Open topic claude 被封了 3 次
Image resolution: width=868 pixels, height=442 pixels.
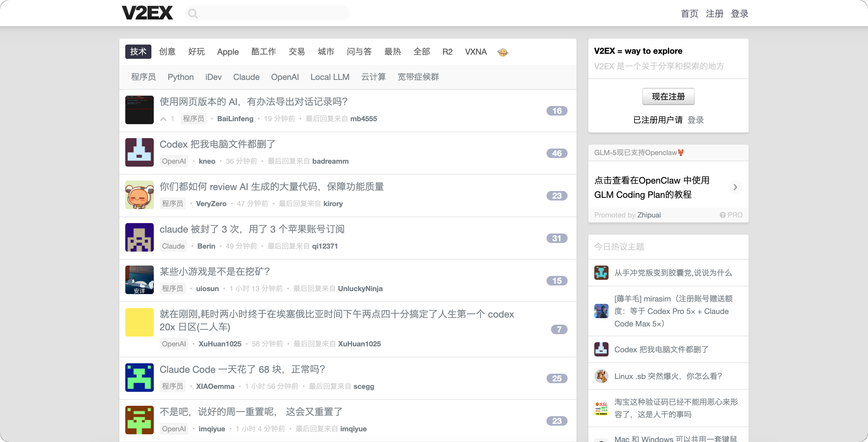[252, 229]
